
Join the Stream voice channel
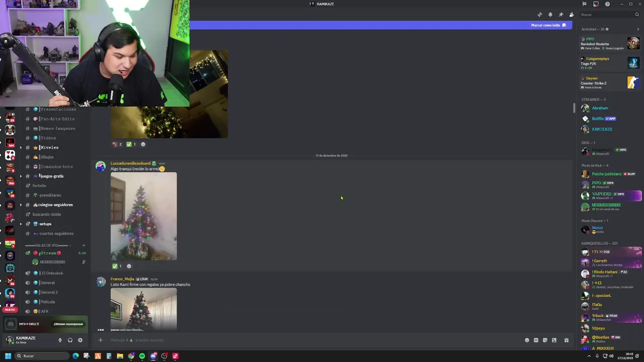pos(54,253)
